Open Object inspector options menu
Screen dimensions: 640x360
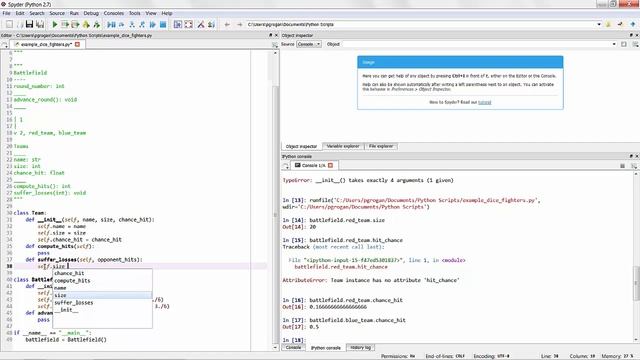click(x=635, y=44)
